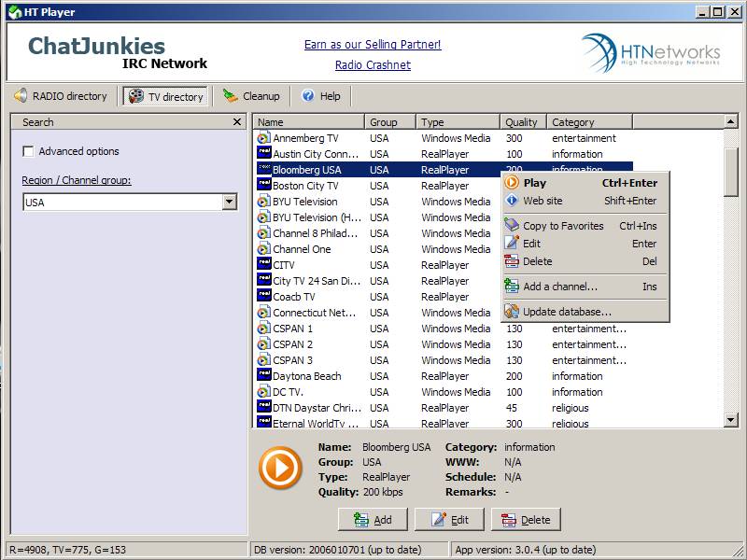
Task: Click the channel list scroll up arrow
Action: pos(730,121)
